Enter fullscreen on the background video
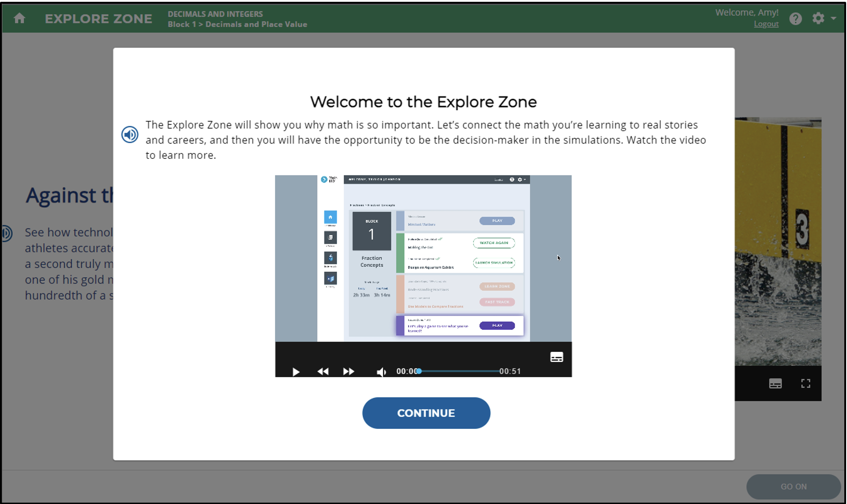Screen dimensions: 847x504 806,383
